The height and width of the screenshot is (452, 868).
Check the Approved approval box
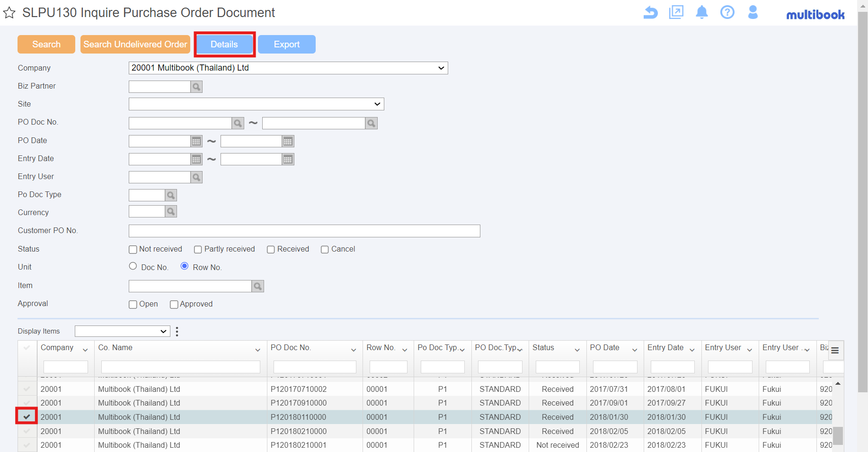(174, 305)
